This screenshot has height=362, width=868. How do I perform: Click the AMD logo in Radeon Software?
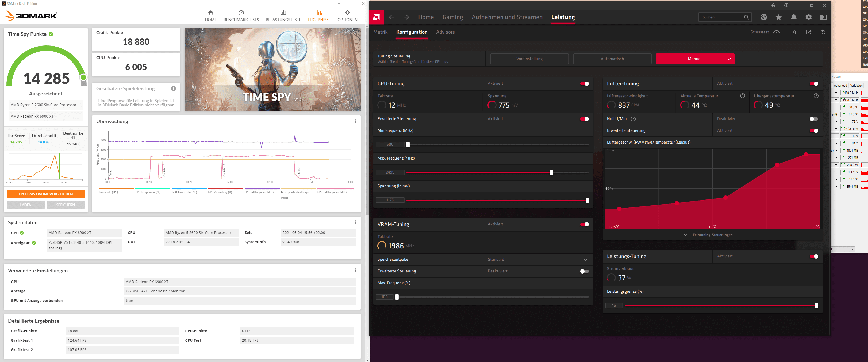pos(377,17)
